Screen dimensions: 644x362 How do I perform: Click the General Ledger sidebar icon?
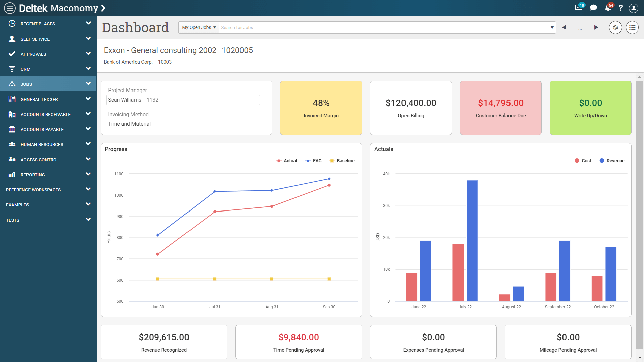pos(12,99)
